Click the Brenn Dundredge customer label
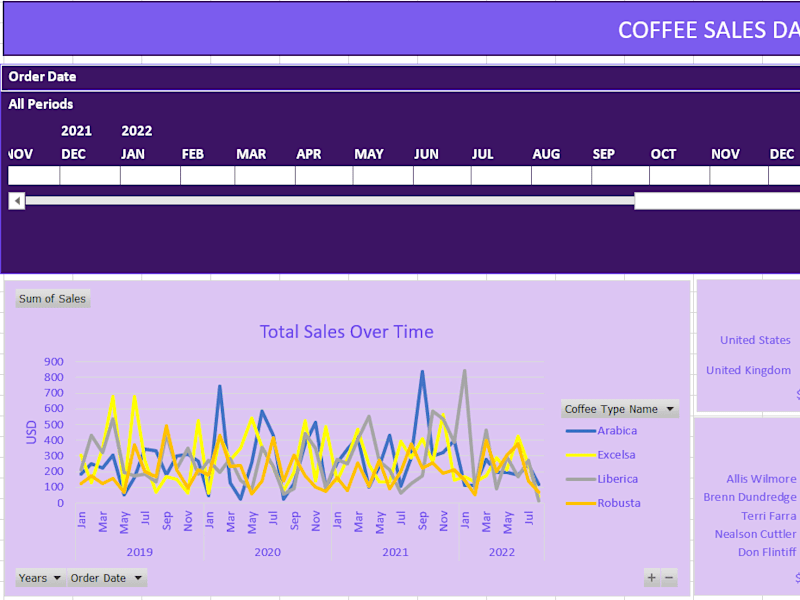Screen dimensions: 800x600 tap(749, 497)
